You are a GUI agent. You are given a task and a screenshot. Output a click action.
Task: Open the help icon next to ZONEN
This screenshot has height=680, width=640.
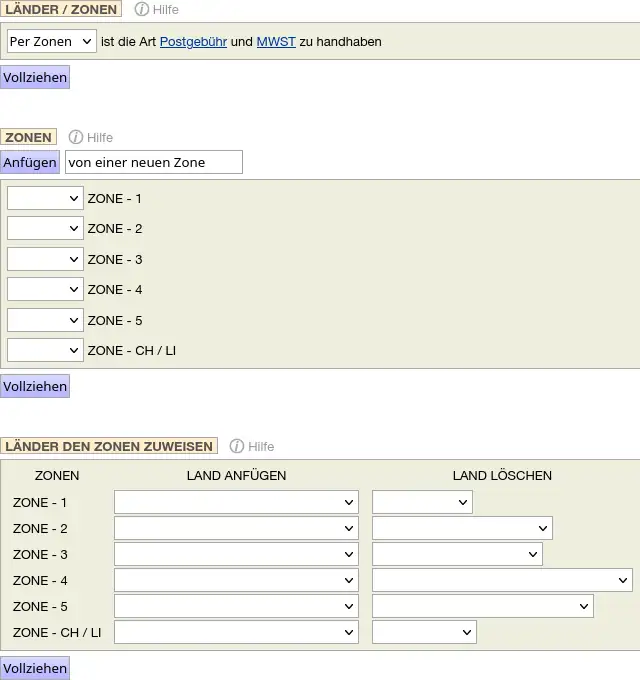pos(76,137)
